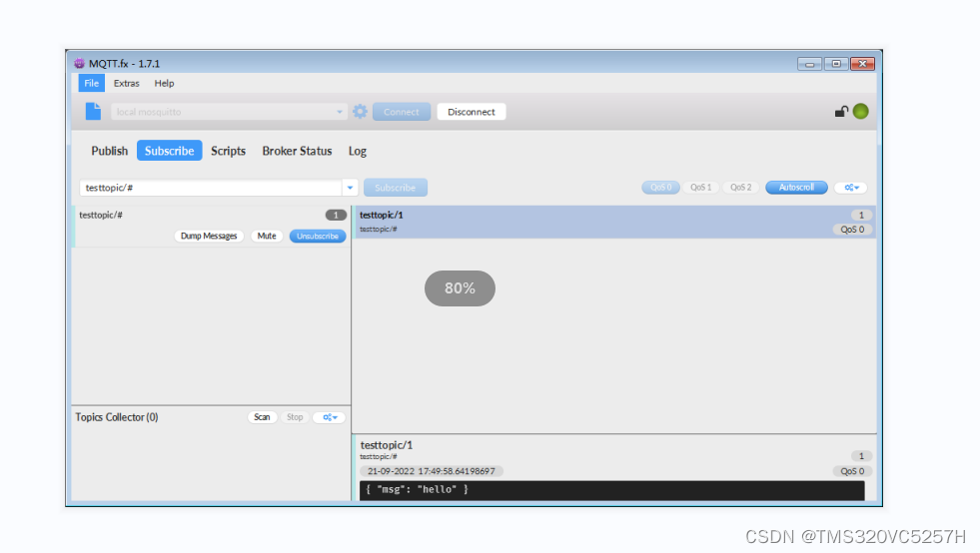
Task: Open connection settings gear icon
Action: point(360,111)
